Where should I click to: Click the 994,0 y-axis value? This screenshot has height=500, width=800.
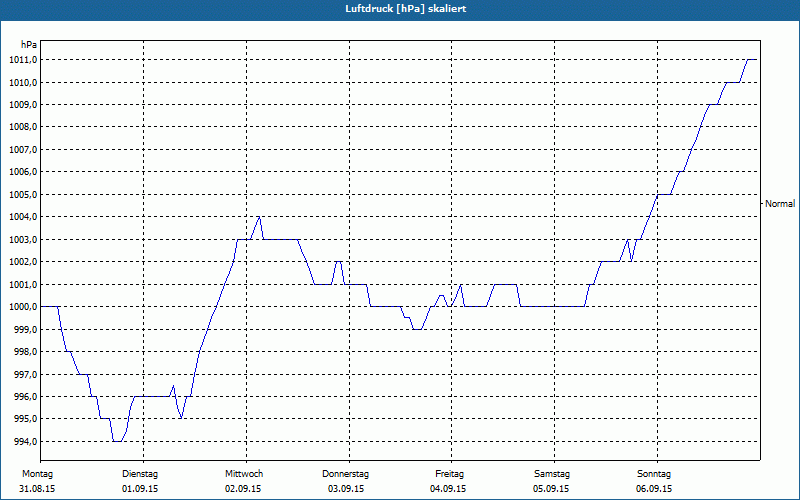click(x=24, y=441)
